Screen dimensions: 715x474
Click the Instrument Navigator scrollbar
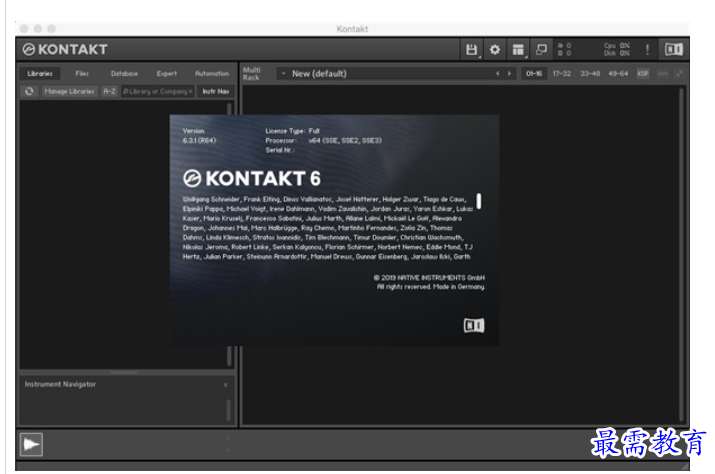tap(228, 410)
